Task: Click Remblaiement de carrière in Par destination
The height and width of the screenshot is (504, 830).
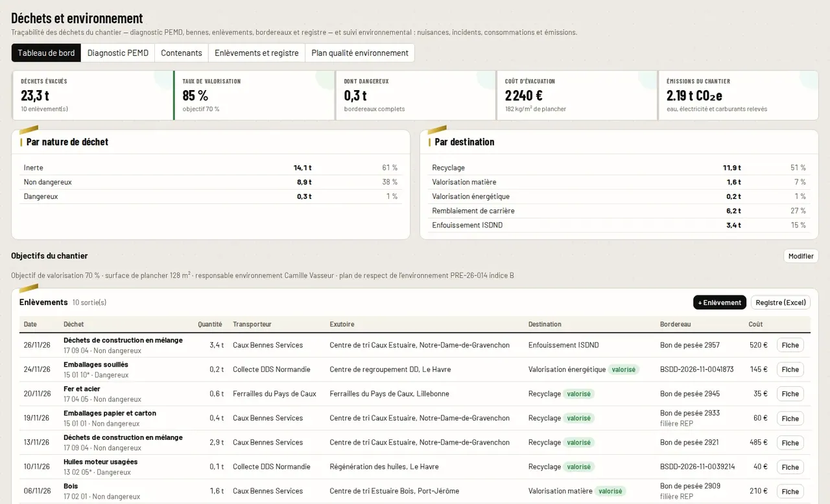Action: click(619, 211)
